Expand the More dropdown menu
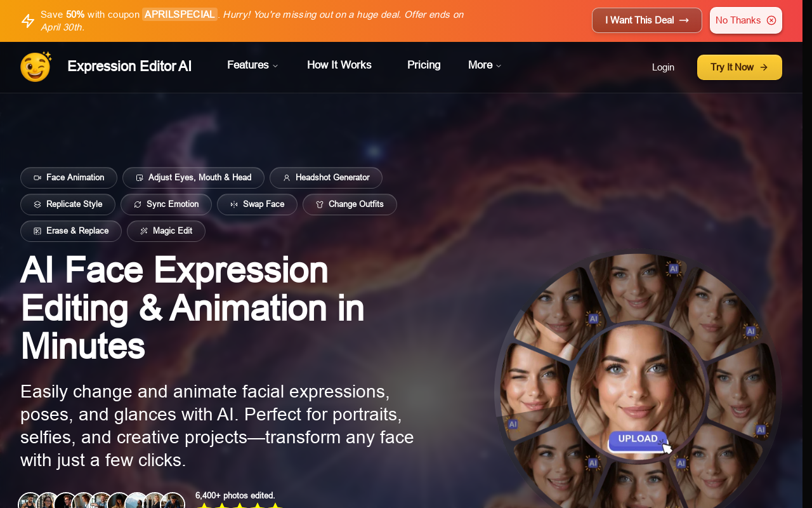Viewport: 812px width, 508px height. tap(485, 65)
